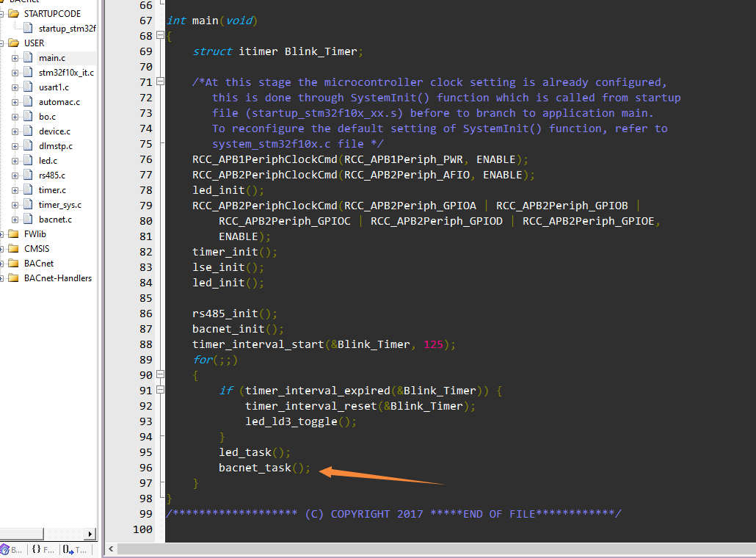Select automac.c in the tree
This screenshot has height=558, width=756.
59,102
